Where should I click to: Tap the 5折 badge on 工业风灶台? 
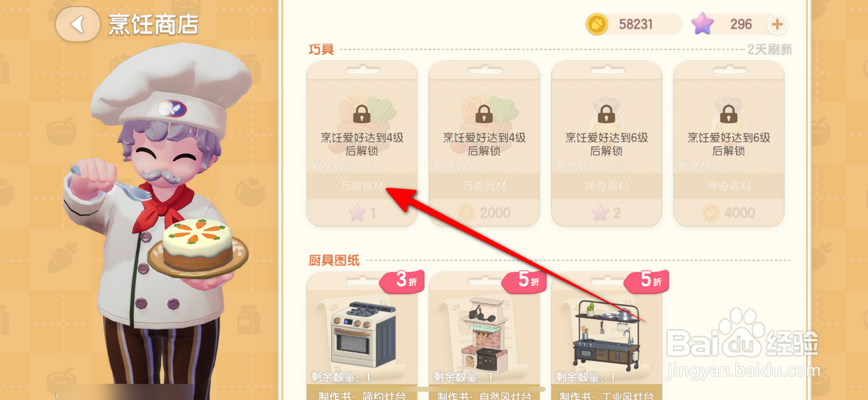(x=646, y=282)
